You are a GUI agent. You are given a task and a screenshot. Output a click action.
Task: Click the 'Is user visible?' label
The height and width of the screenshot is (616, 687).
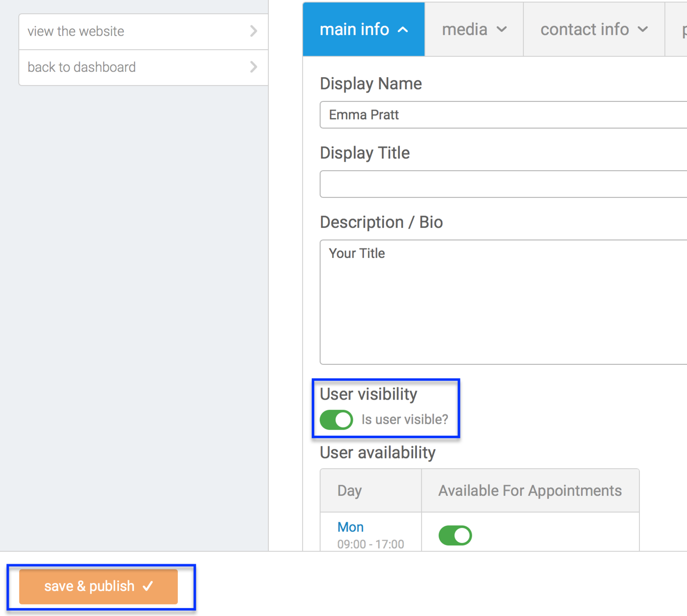coord(404,419)
